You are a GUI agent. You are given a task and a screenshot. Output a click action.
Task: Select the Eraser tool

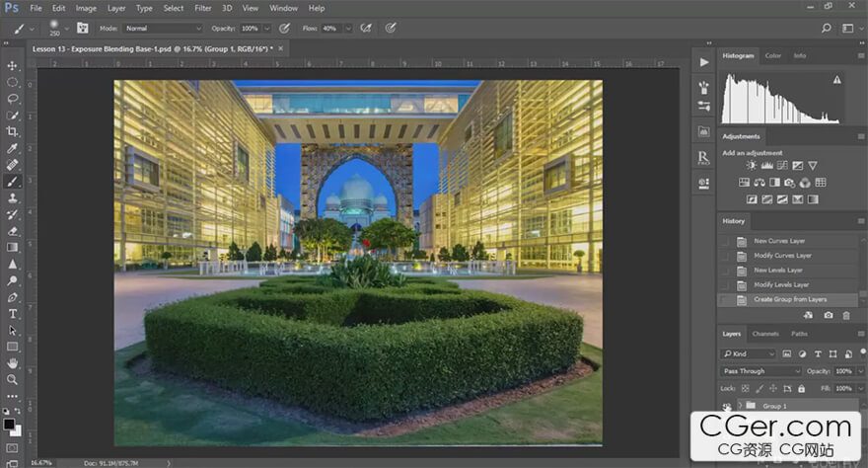point(12,231)
